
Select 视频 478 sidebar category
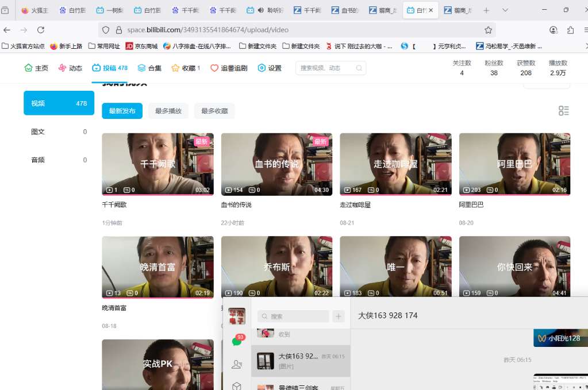59,103
